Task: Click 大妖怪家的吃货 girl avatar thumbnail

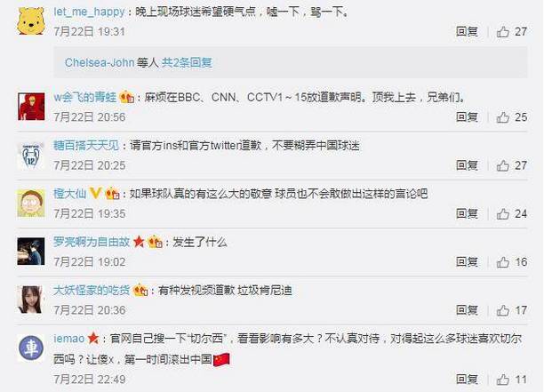Action: click(x=31, y=300)
